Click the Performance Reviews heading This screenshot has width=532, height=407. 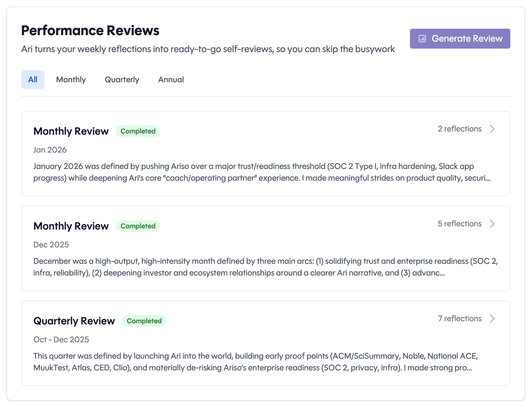point(90,30)
